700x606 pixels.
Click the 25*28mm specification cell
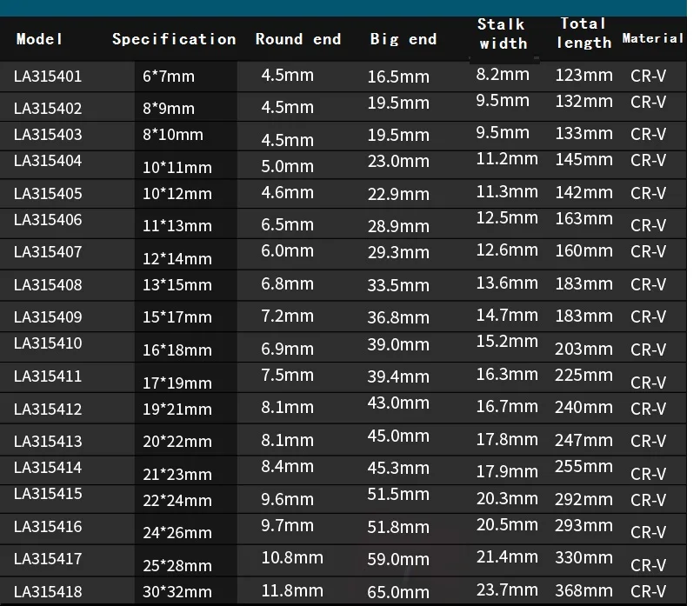pos(177,566)
